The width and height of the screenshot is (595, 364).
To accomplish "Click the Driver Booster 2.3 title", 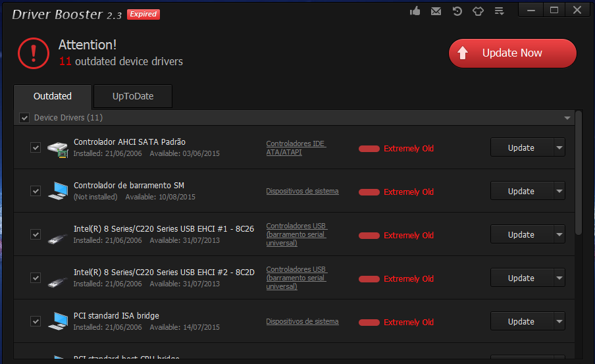I will [x=66, y=14].
